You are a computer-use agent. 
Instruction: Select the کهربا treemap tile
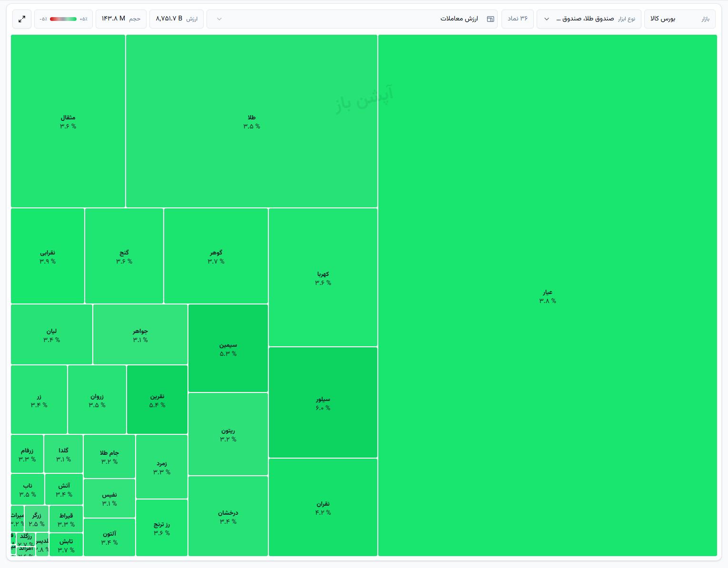pos(323,277)
